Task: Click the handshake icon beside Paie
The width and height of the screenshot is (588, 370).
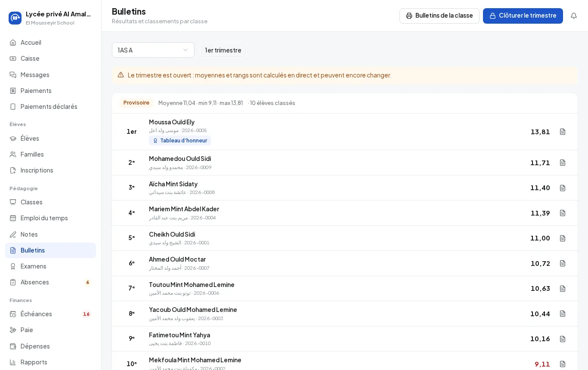Action: click(13, 330)
